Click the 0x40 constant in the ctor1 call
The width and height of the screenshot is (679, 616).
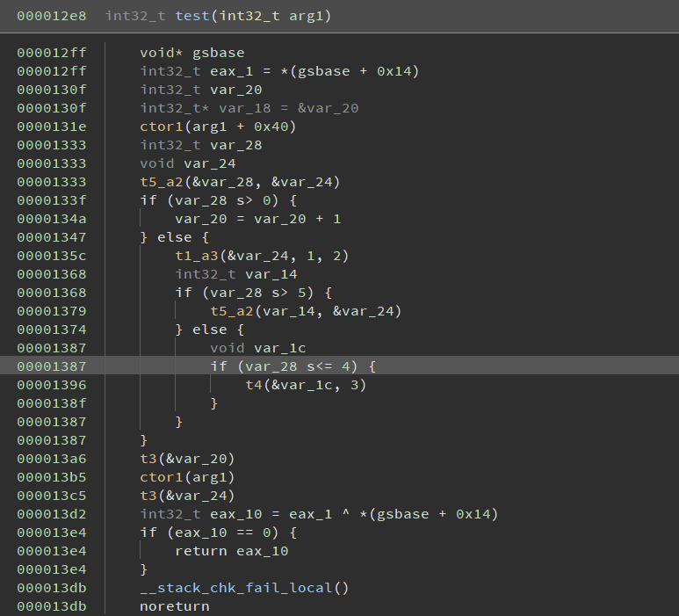[271, 127]
